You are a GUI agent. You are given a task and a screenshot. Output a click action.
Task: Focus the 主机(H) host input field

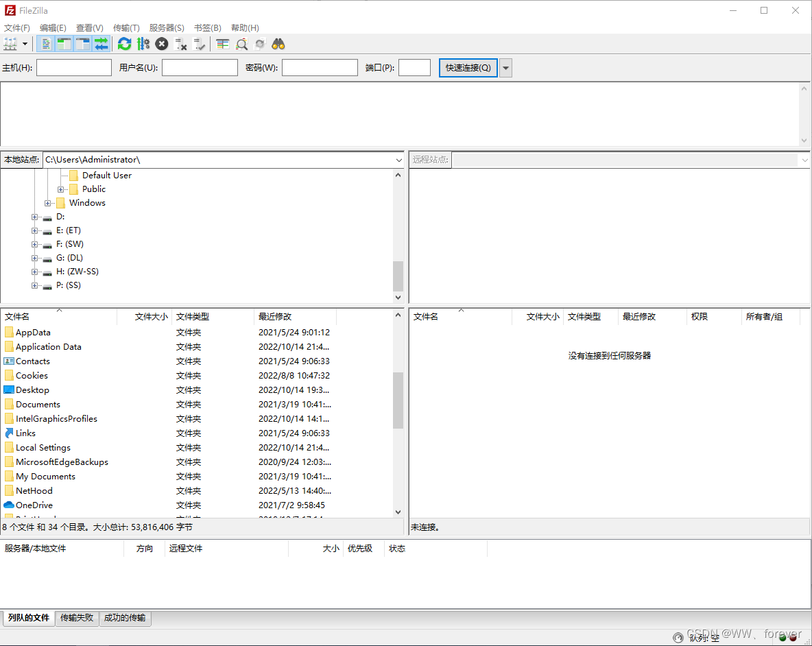coord(74,68)
